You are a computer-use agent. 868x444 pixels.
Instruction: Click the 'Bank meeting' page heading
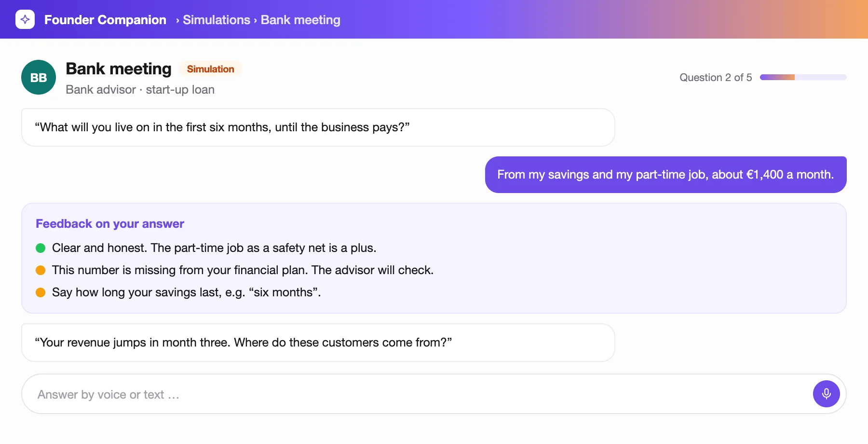tap(119, 69)
